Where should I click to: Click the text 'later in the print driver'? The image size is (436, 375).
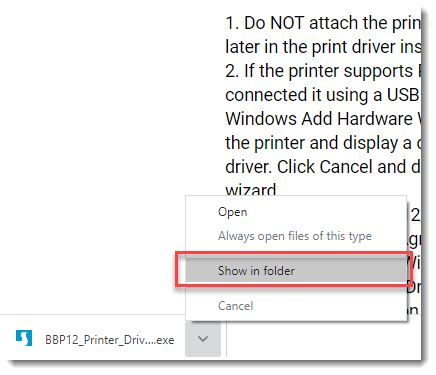coord(323,47)
